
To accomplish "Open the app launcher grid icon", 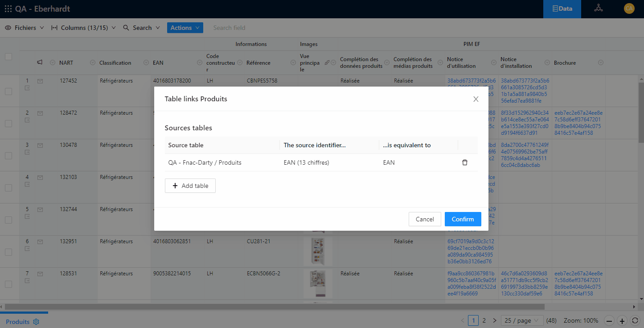I will 8,9.
